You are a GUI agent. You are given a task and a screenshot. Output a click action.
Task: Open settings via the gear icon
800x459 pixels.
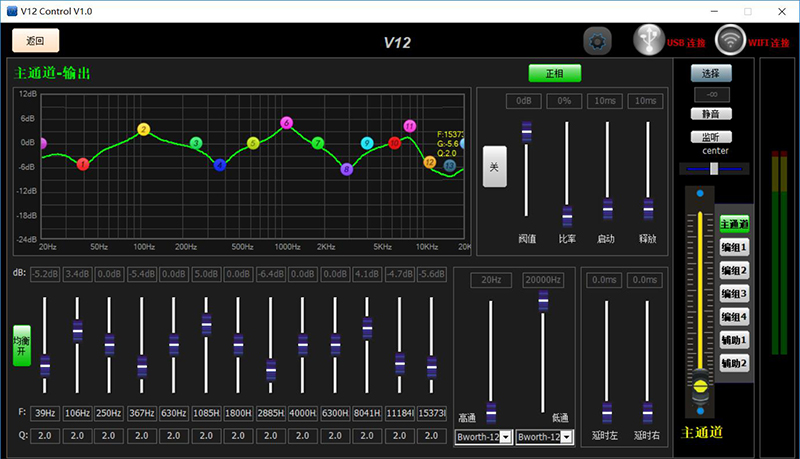pyautogui.click(x=598, y=41)
